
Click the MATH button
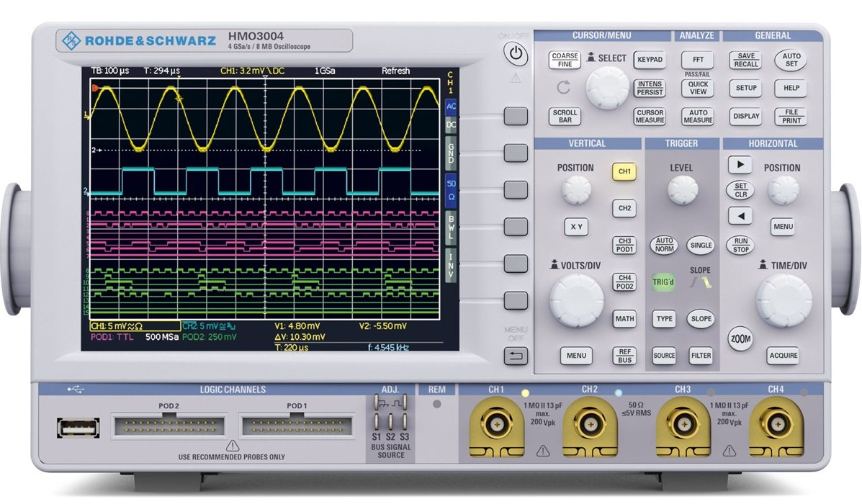624,319
